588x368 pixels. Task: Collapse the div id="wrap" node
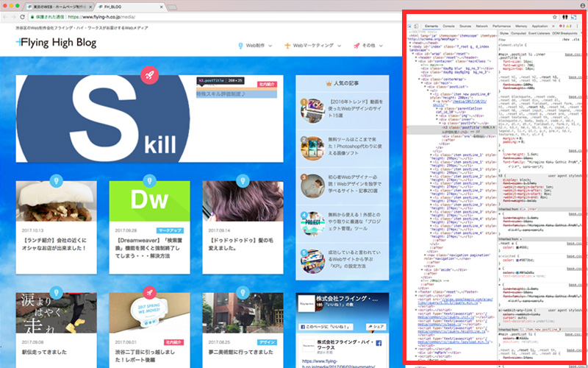[413, 54]
